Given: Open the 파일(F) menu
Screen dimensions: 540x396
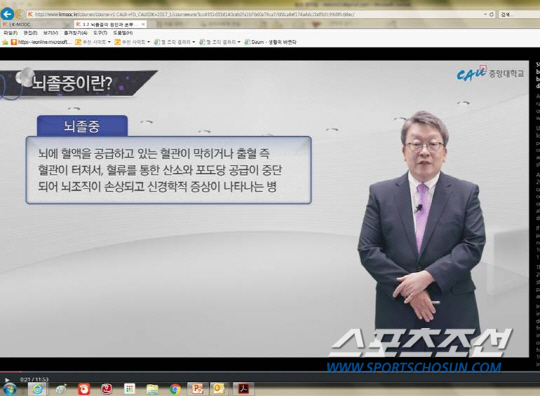Looking at the screenshot, I should click(11, 33).
